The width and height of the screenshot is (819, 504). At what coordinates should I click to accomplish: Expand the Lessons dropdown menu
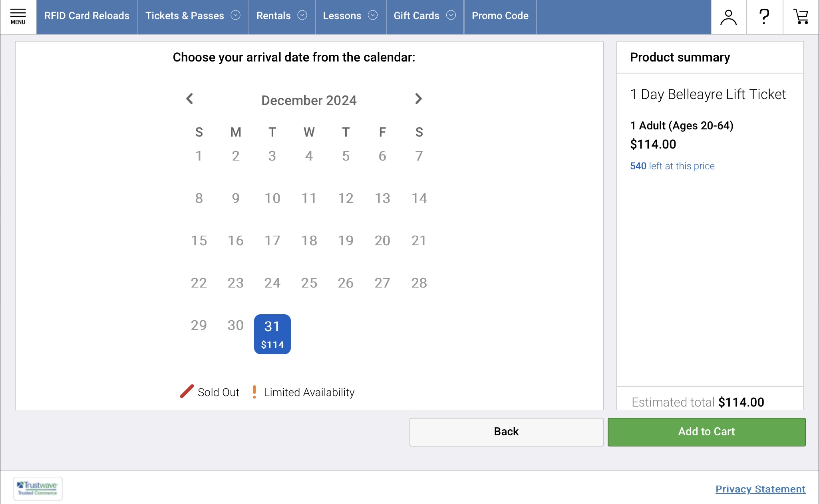(350, 16)
